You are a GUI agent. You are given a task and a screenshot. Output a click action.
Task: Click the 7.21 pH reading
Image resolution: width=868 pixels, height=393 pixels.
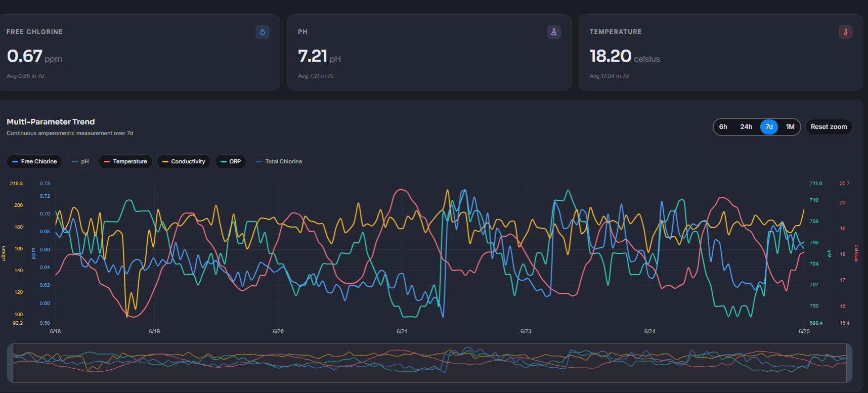[x=319, y=56]
